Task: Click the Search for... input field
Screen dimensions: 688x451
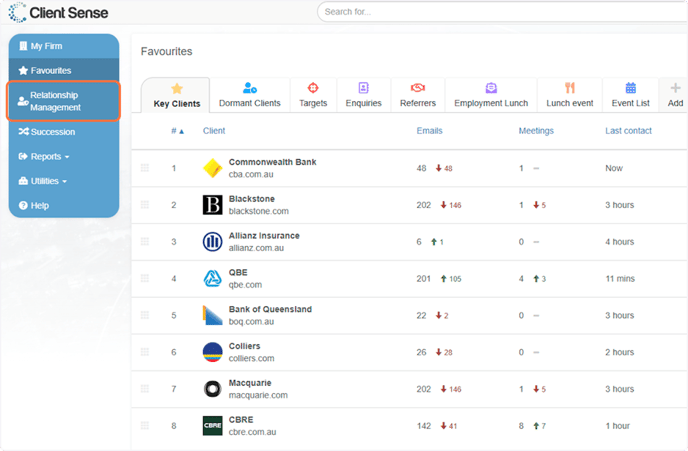Action: point(502,12)
